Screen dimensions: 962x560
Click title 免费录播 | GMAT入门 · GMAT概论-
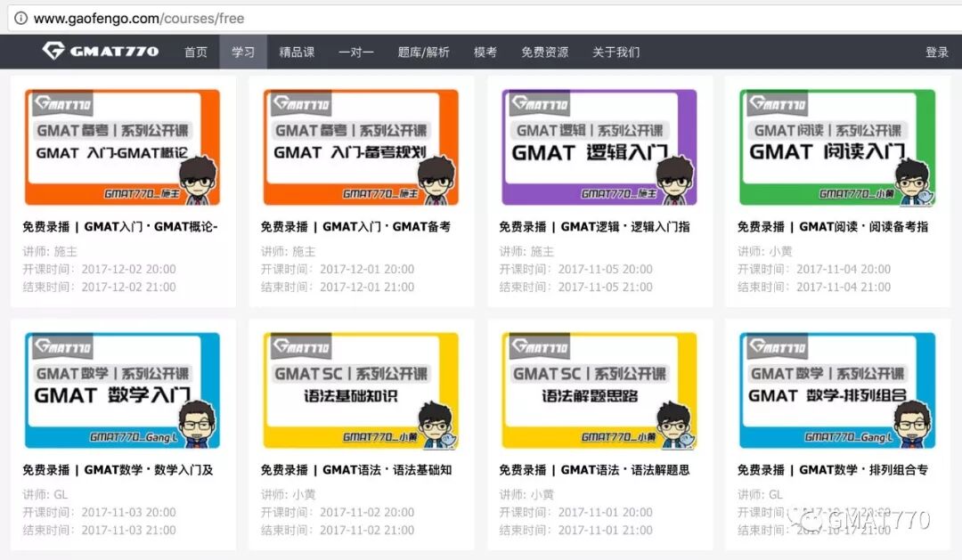pyautogui.click(x=120, y=227)
